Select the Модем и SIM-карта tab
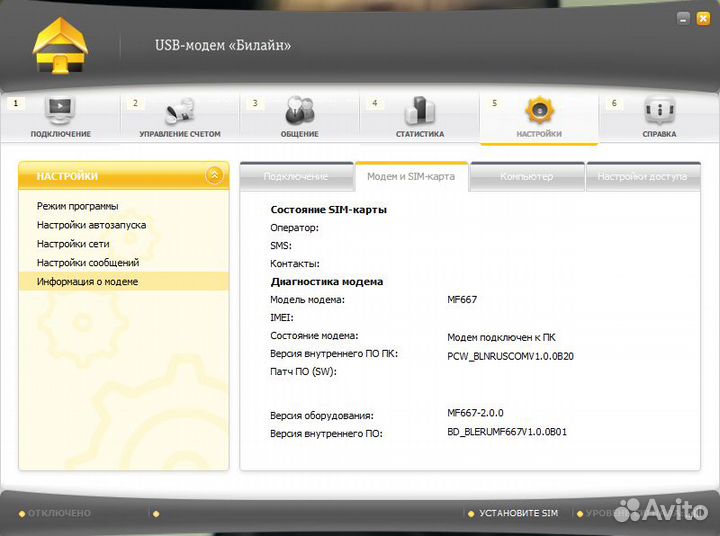720x536 pixels. 411,176
